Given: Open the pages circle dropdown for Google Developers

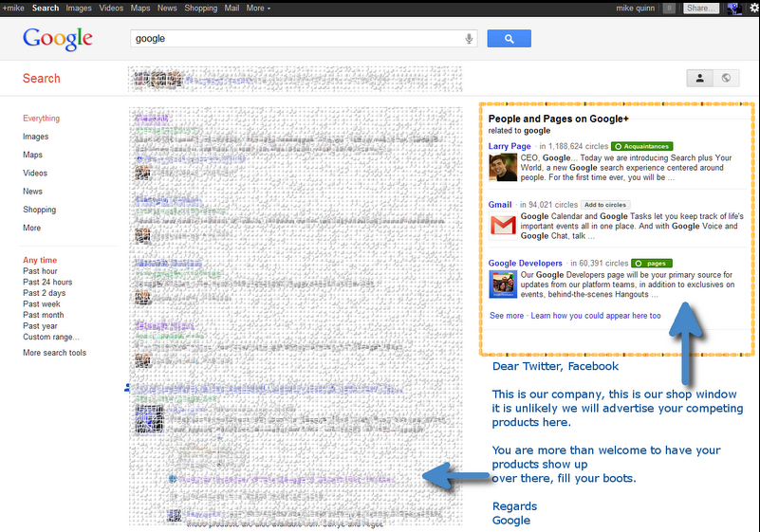Looking at the screenshot, I should [x=652, y=263].
